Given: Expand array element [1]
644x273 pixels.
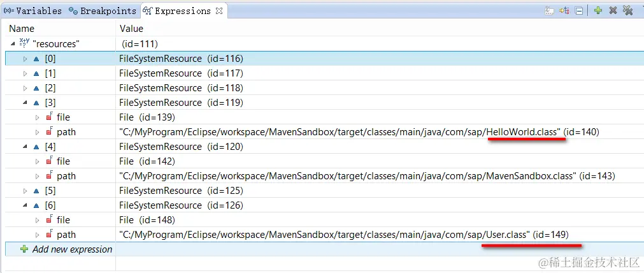Looking at the screenshot, I should click(25, 73).
